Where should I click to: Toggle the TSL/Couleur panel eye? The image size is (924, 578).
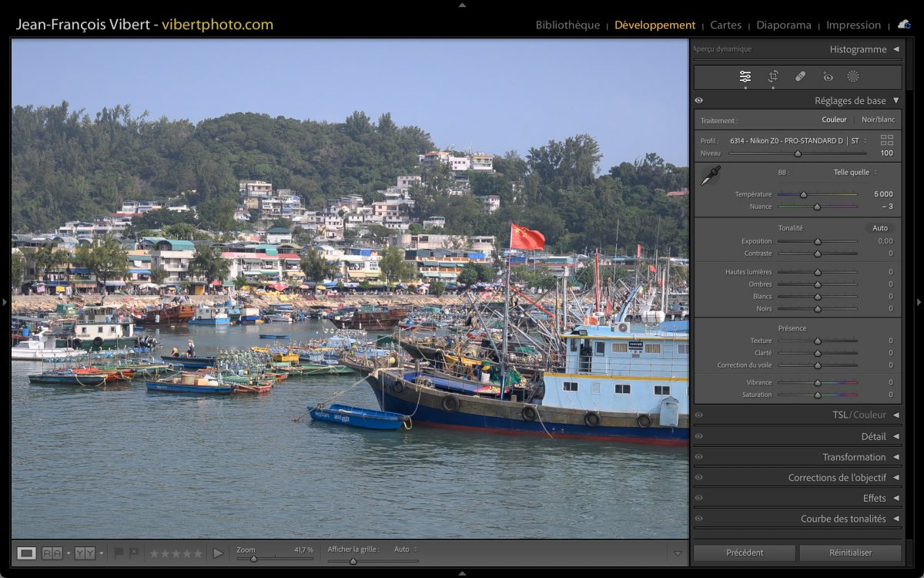coord(699,415)
